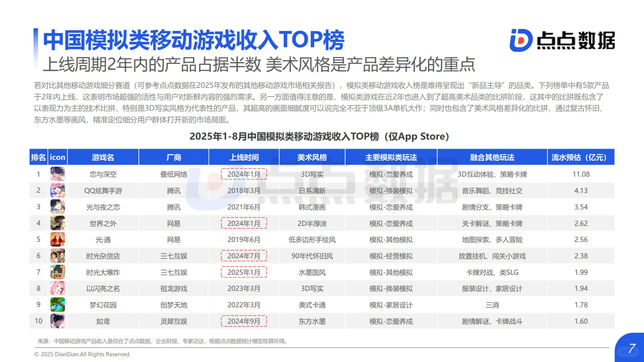The height and width of the screenshot is (362, 644).
Task: Click the 如鸢 game icon
Action: click(58, 321)
